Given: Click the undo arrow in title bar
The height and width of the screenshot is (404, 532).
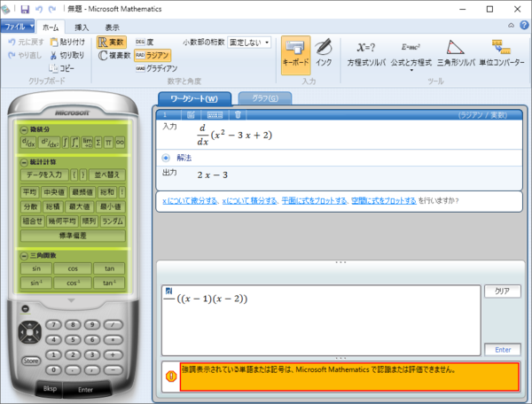Looking at the screenshot, I should (x=39, y=9).
